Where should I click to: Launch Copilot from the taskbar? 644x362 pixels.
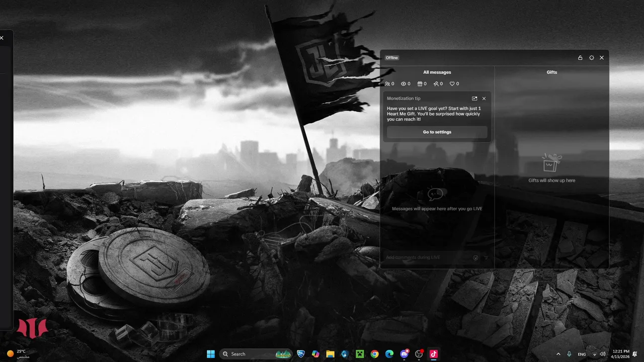pyautogui.click(x=315, y=354)
